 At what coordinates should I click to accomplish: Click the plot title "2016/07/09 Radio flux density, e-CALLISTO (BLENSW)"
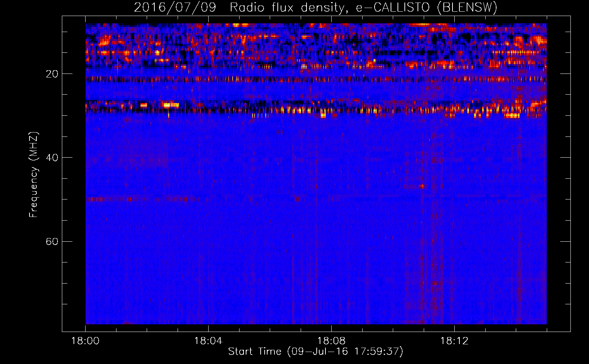click(x=316, y=8)
